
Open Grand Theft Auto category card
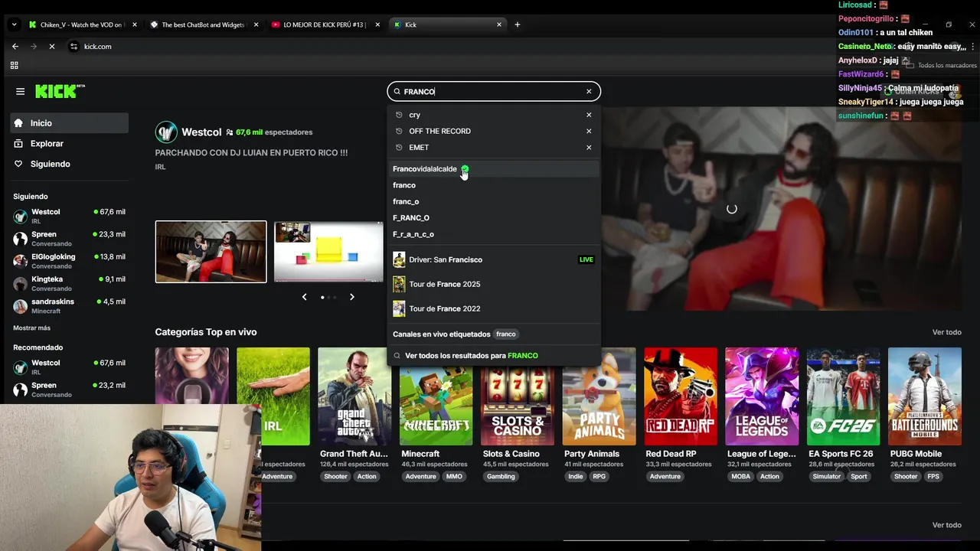(354, 396)
